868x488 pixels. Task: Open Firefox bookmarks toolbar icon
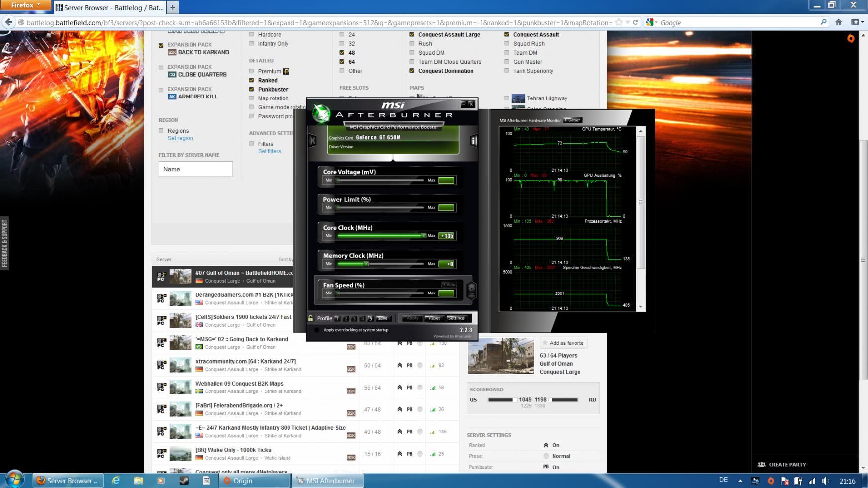856,22
